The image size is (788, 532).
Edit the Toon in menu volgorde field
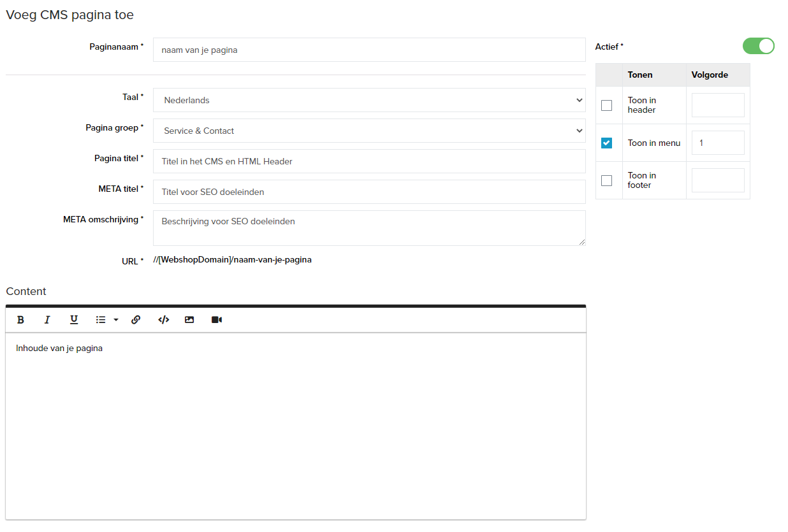pyautogui.click(x=718, y=143)
